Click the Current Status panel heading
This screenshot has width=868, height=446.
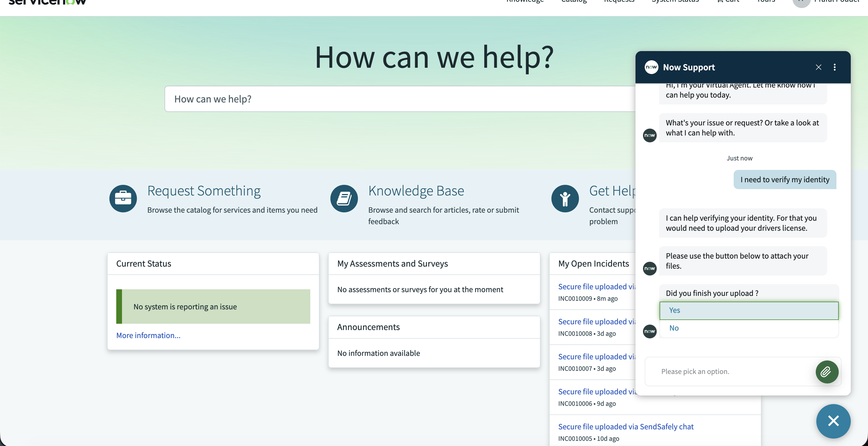tap(144, 263)
